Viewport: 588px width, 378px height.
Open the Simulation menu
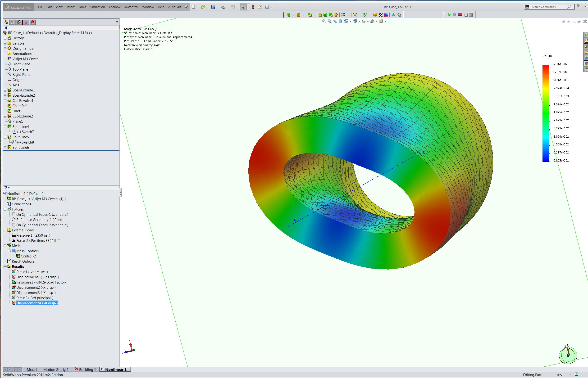point(97,7)
